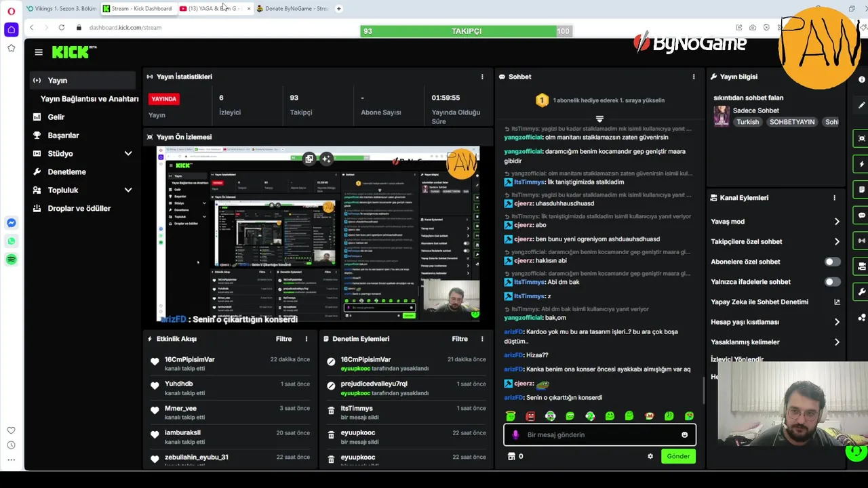Viewport: 868px width, 488px height.
Task: Open options menu of Sohbet panel
Action: 693,77
